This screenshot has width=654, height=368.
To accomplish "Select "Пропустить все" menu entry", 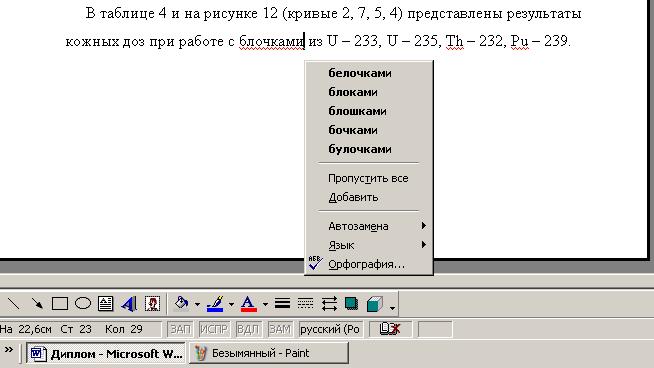I will tap(369, 178).
